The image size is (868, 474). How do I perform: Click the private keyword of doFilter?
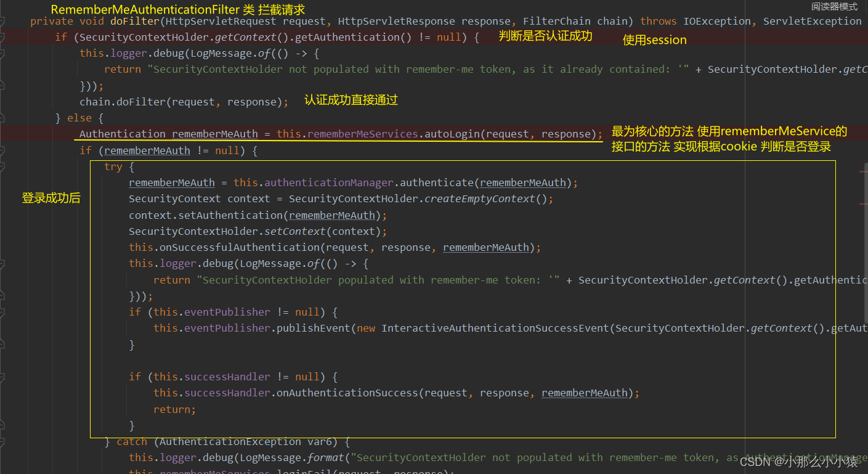(x=52, y=21)
